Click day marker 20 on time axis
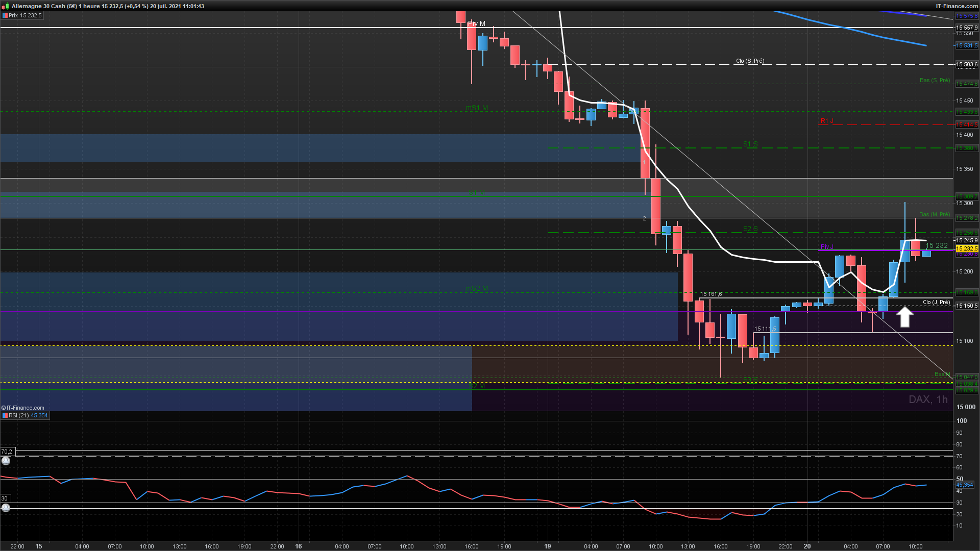980x551 pixels. coord(807,546)
